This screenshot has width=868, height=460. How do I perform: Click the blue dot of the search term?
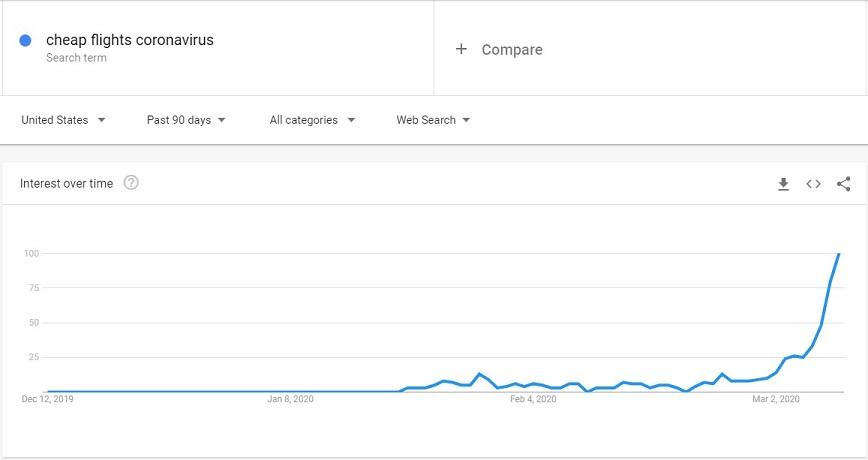pos(25,40)
